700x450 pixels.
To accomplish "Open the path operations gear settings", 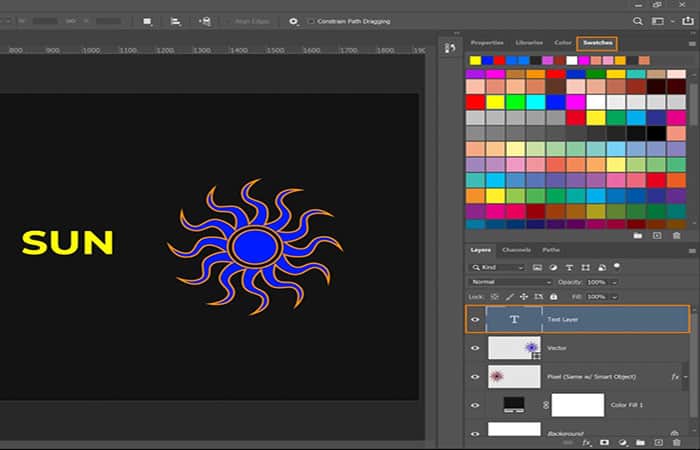I will point(293,21).
